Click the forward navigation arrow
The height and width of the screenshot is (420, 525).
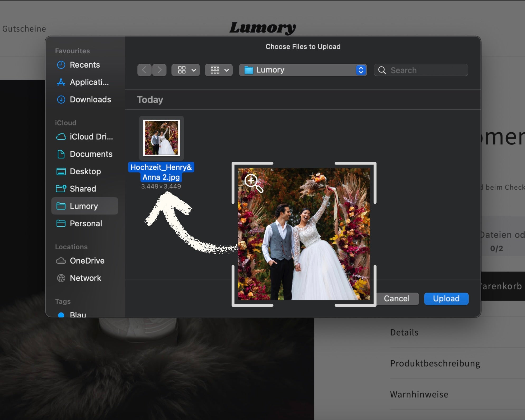click(x=159, y=70)
